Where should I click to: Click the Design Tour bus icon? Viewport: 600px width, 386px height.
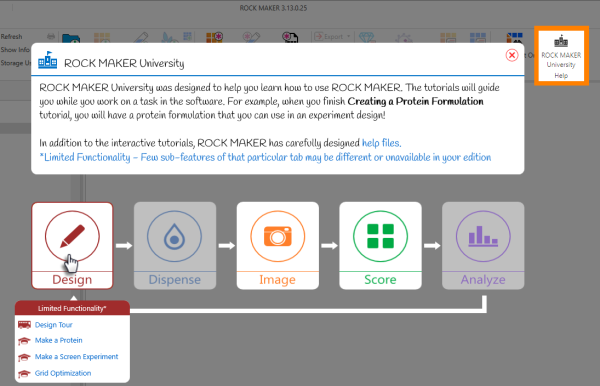tap(24, 325)
